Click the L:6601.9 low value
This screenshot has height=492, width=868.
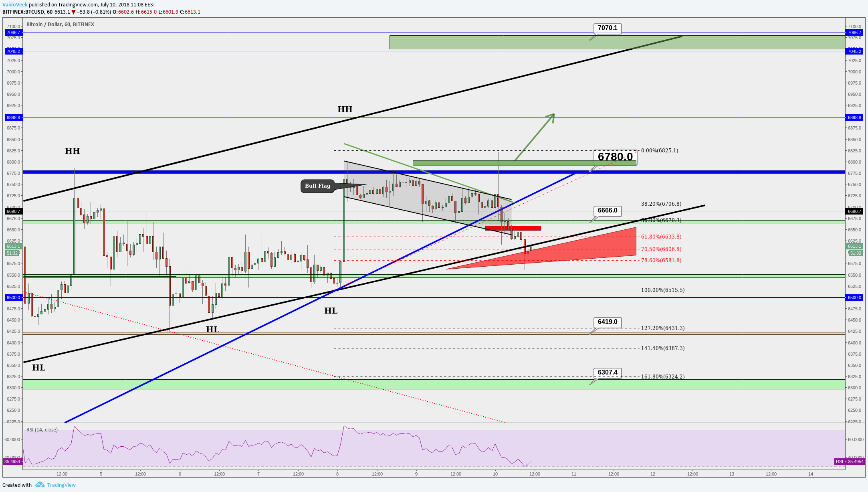(x=168, y=12)
